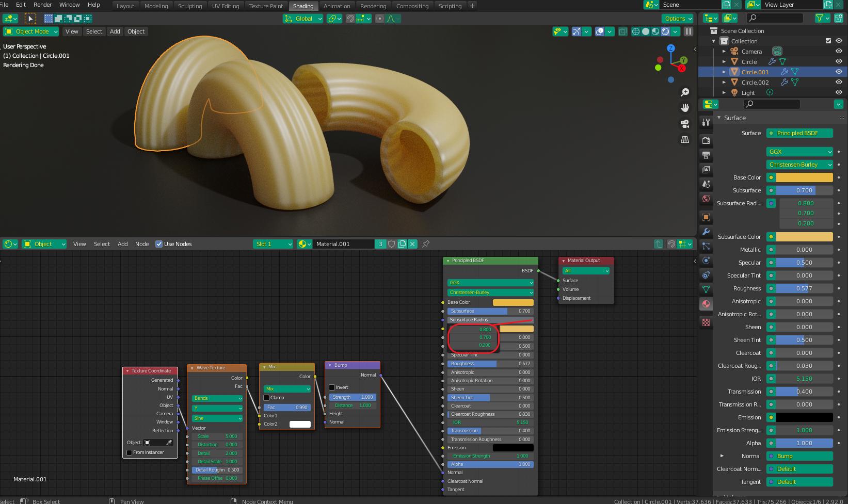Click the fake user shield for Material.001
Image resolution: width=848 pixels, height=504 pixels.
pyautogui.click(x=392, y=244)
